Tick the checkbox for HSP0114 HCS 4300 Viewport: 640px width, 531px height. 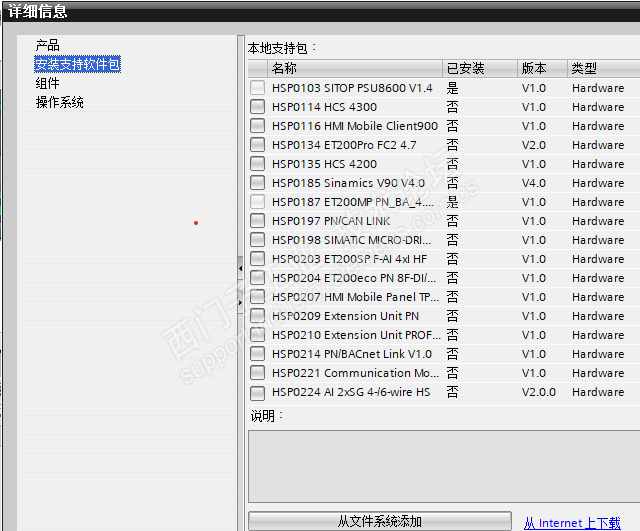[x=257, y=107]
